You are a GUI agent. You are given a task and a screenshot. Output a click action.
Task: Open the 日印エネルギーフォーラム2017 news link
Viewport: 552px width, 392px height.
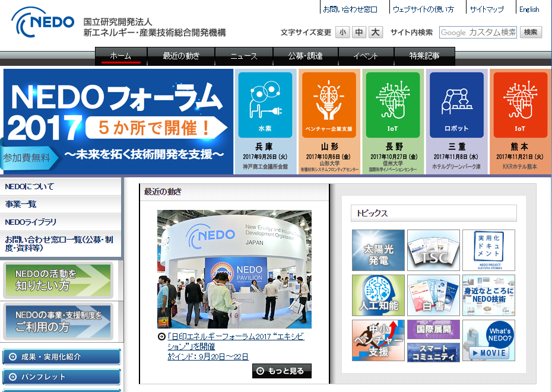tap(236, 346)
